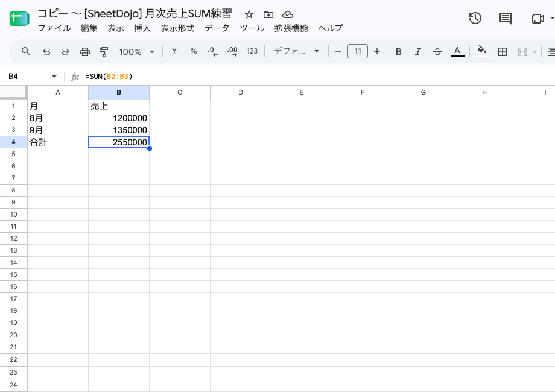The height and width of the screenshot is (392, 555).
Task: Open the ヘルプ menu
Action: tap(331, 28)
